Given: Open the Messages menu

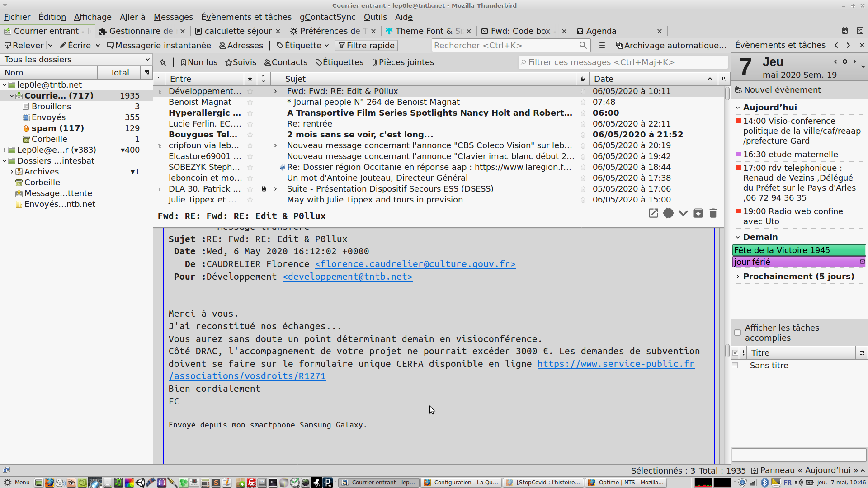Looking at the screenshot, I should pyautogui.click(x=173, y=17).
